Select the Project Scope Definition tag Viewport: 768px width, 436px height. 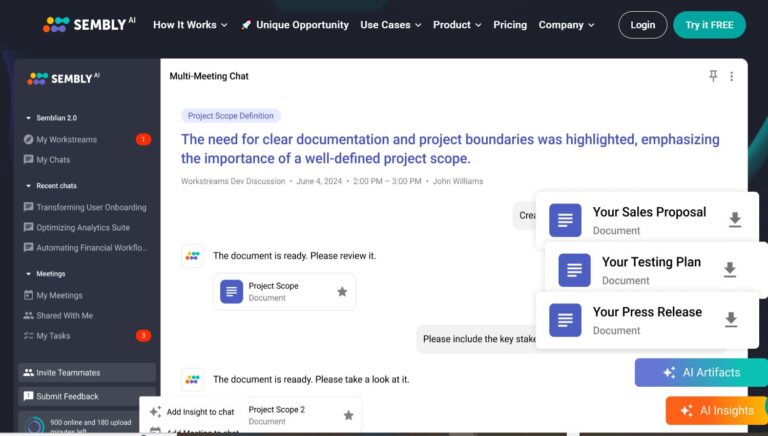pyautogui.click(x=231, y=116)
